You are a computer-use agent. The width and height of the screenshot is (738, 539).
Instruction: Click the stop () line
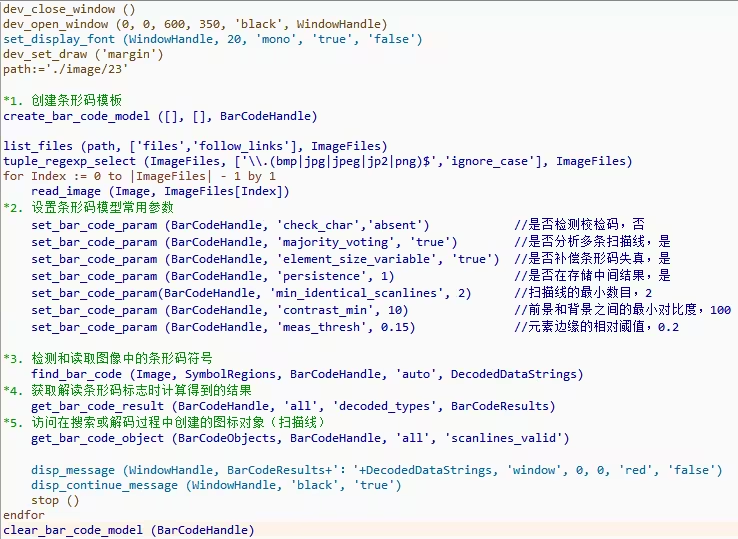pyautogui.click(x=55, y=500)
